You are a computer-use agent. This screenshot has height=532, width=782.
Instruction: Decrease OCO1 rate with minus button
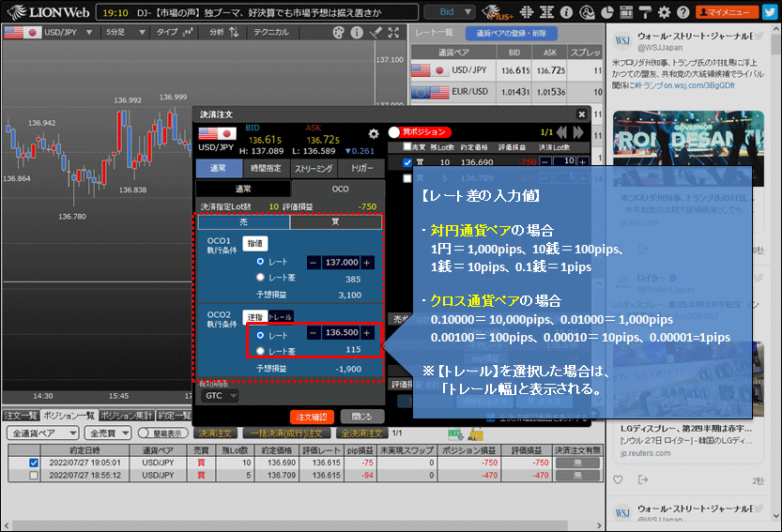tap(314, 263)
